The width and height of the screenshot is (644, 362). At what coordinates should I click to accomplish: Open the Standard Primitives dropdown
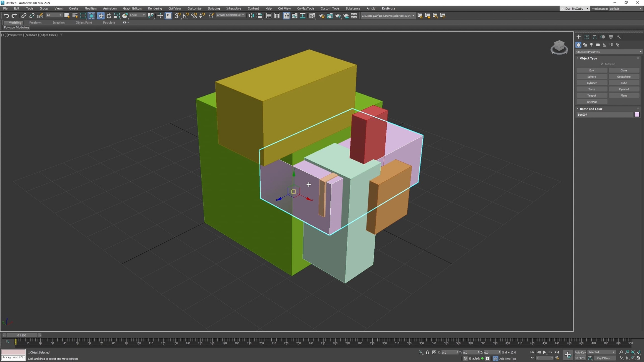click(608, 52)
